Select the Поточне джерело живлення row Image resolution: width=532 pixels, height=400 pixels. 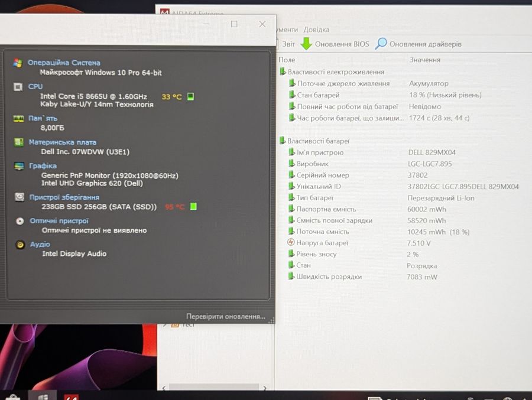tap(343, 83)
